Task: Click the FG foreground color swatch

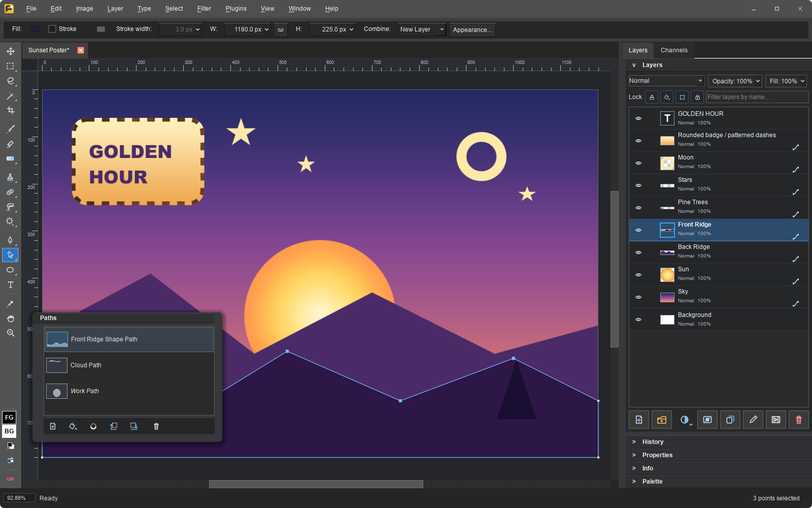Action: pyautogui.click(x=9, y=418)
